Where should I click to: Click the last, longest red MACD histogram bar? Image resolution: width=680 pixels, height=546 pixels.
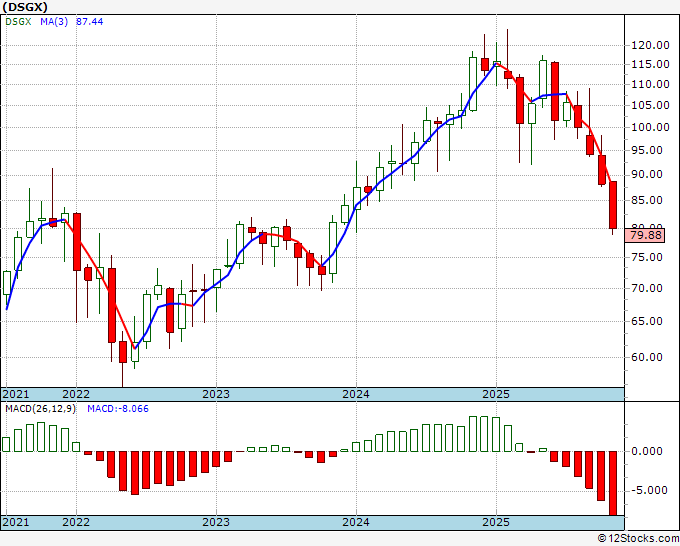coord(613,483)
